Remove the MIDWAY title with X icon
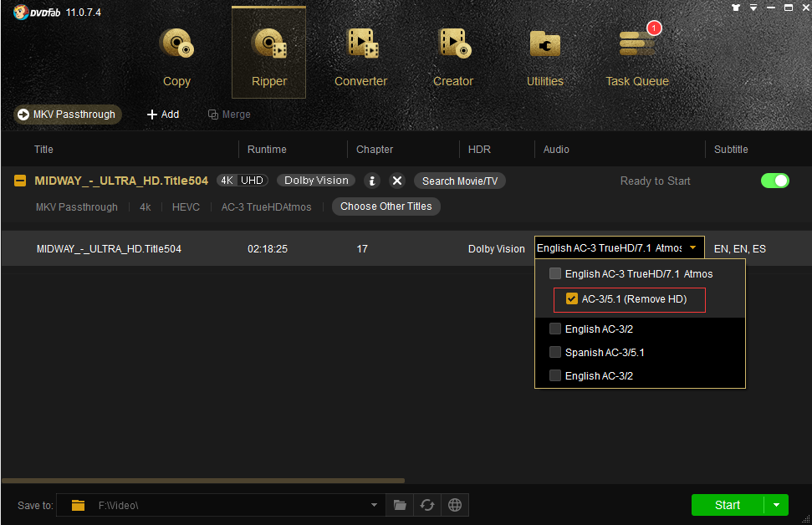812x525 pixels. pos(397,181)
